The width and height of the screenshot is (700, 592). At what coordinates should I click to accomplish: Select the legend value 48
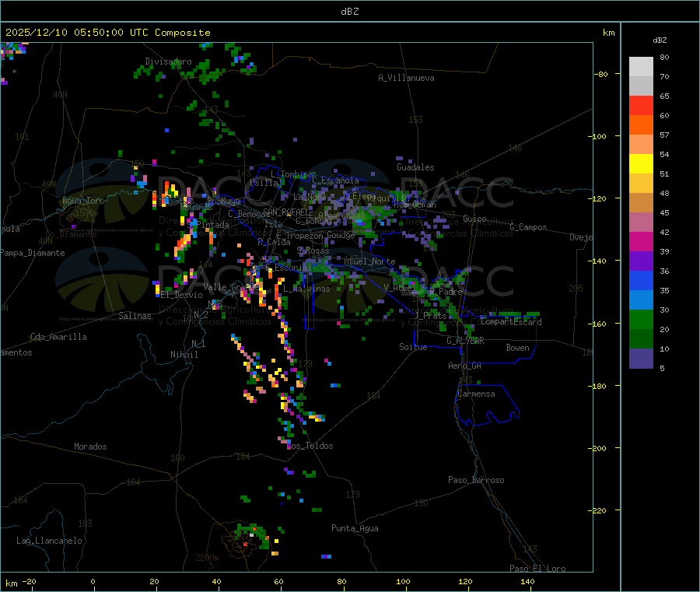tap(664, 194)
